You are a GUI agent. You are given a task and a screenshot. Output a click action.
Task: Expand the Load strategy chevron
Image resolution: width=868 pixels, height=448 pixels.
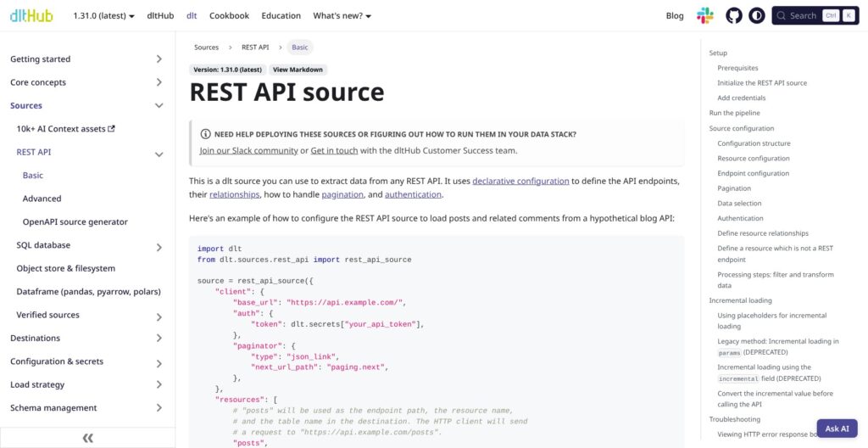159,384
